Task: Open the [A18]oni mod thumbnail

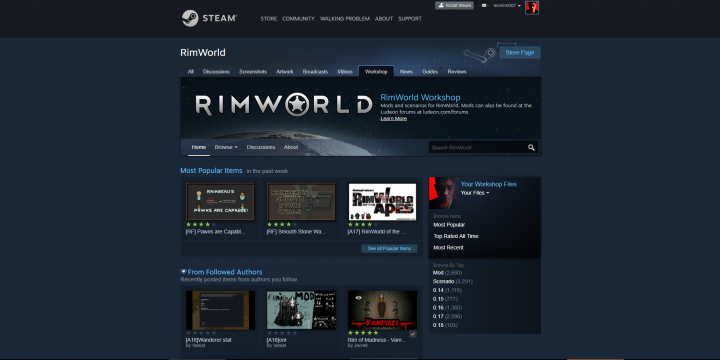Action: click(x=301, y=310)
